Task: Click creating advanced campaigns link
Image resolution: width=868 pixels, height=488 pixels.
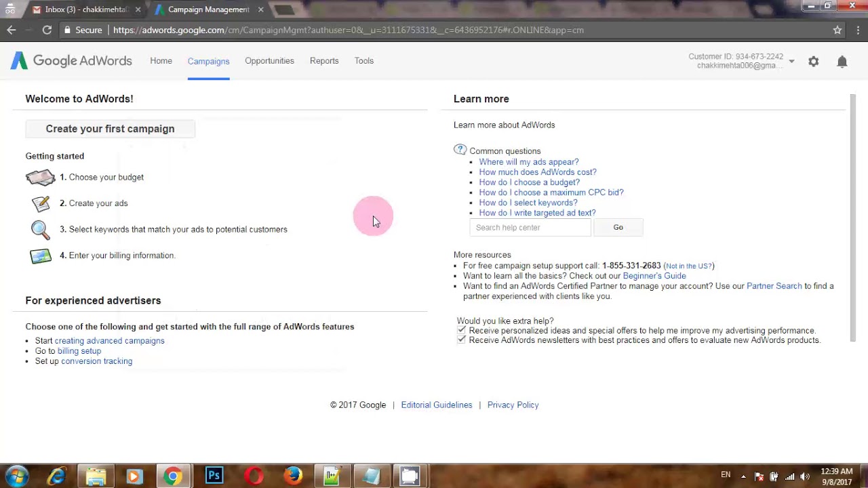Action: [109, 341]
